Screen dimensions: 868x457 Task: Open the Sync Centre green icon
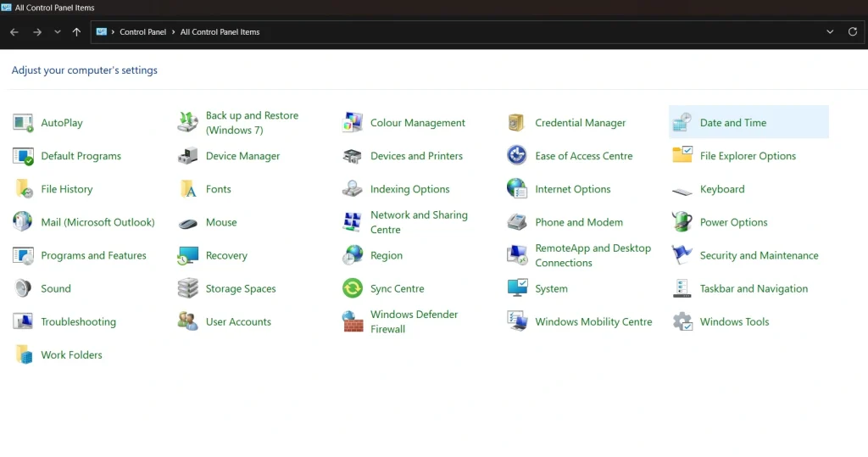coord(352,288)
